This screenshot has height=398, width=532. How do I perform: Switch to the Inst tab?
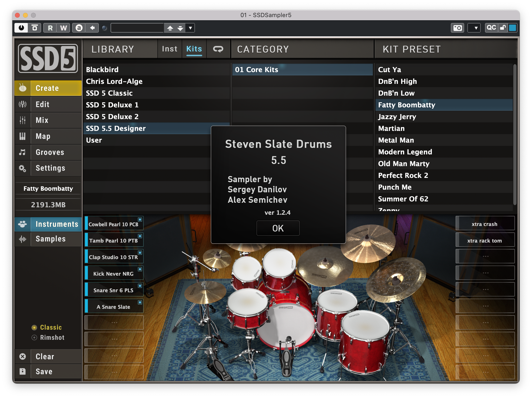pos(169,49)
